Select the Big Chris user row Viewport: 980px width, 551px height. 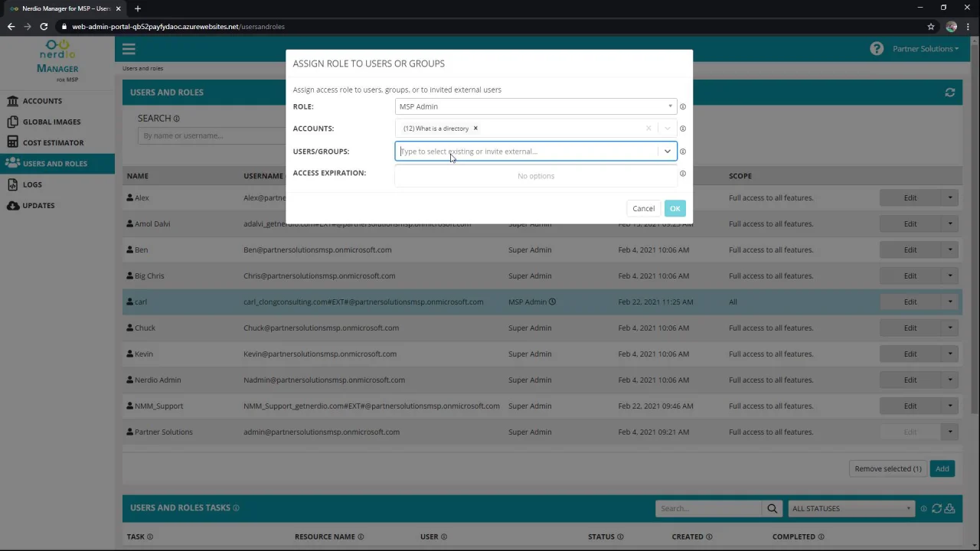pos(542,276)
